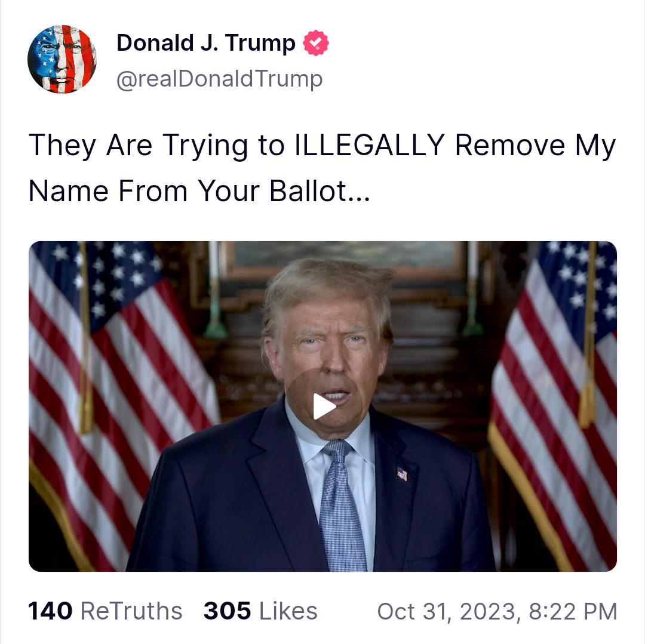This screenshot has width=645, height=644.
Task: Click the bold 305 count number
Action: pyautogui.click(x=228, y=611)
